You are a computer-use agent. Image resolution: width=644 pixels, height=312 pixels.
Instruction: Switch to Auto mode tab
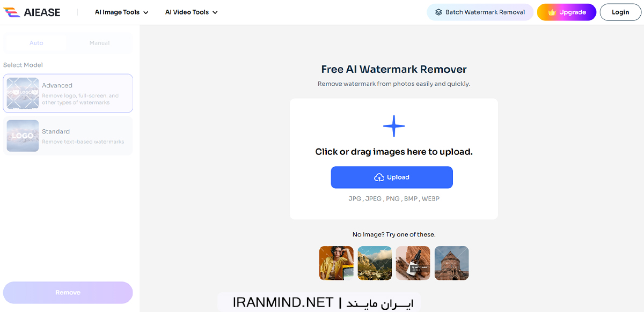click(x=36, y=43)
